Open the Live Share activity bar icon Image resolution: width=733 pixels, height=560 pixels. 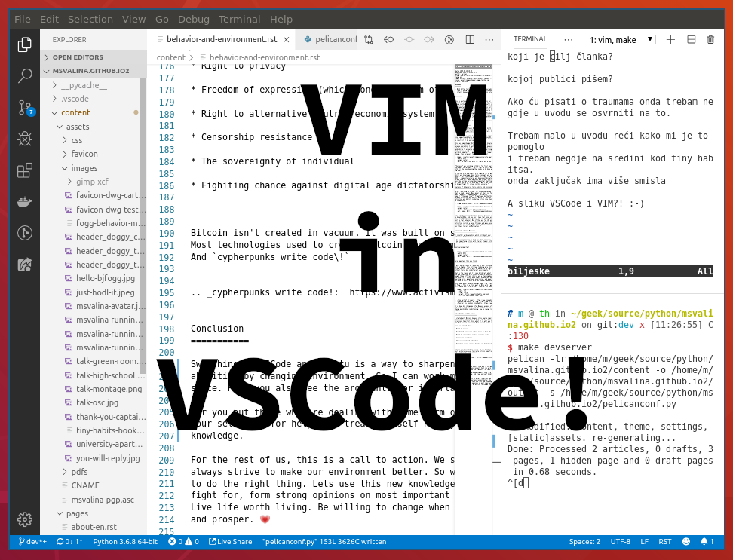(24, 265)
